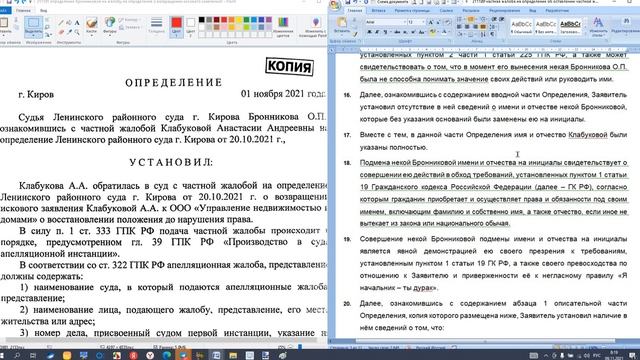Open the font name combo box in Word
The image size is (640, 360).
pos(385,22)
